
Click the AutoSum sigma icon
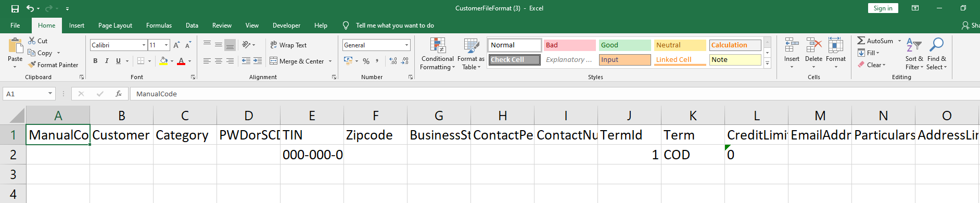pyautogui.click(x=861, y=41)
